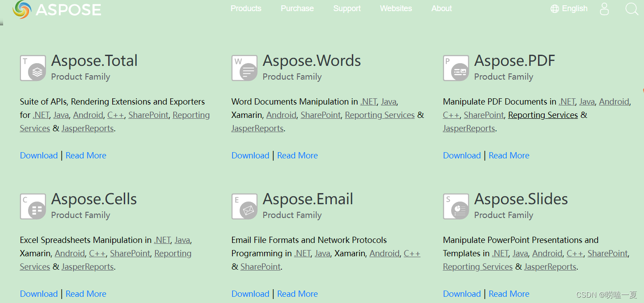Open the Purchase menu
The image size is (644, 303).
pos(297,8)
